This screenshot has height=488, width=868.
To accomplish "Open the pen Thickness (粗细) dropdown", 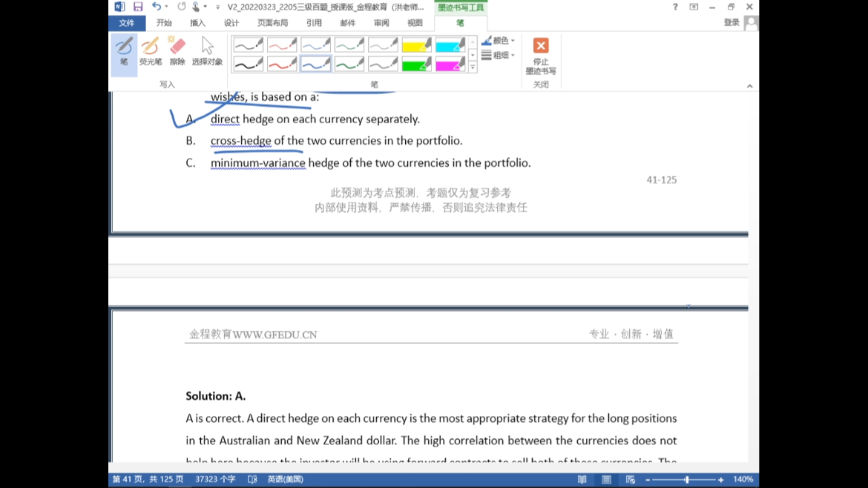I will 499,56.
